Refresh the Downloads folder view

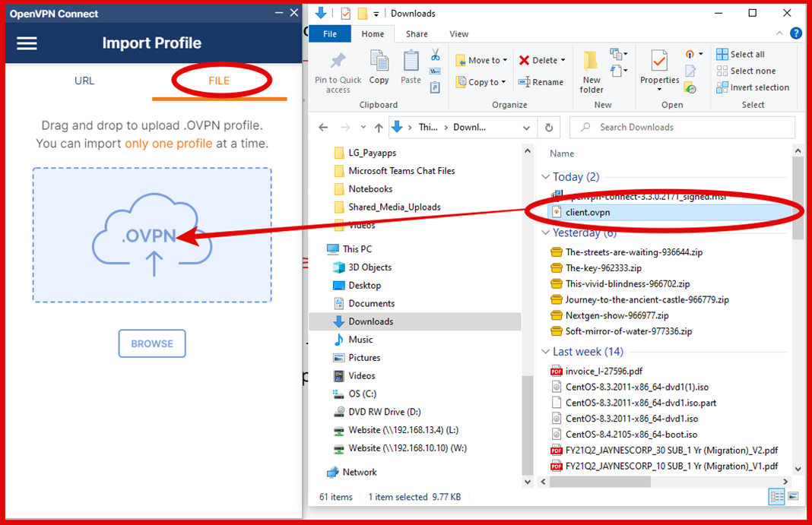pyautogui.click(x=549, y=128)
